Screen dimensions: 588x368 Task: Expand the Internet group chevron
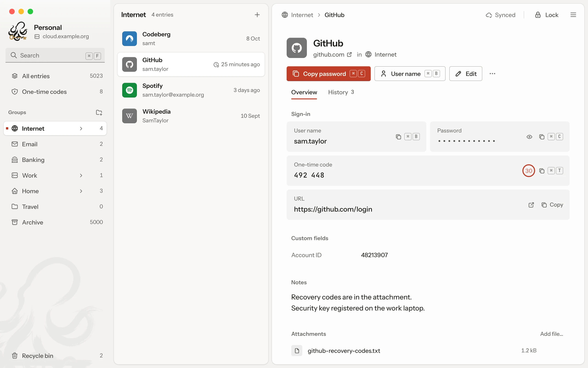81,129
